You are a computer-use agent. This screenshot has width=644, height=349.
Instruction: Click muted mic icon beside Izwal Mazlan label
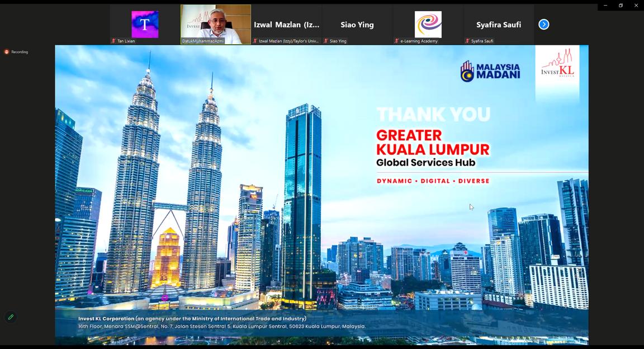pos(255,41)
